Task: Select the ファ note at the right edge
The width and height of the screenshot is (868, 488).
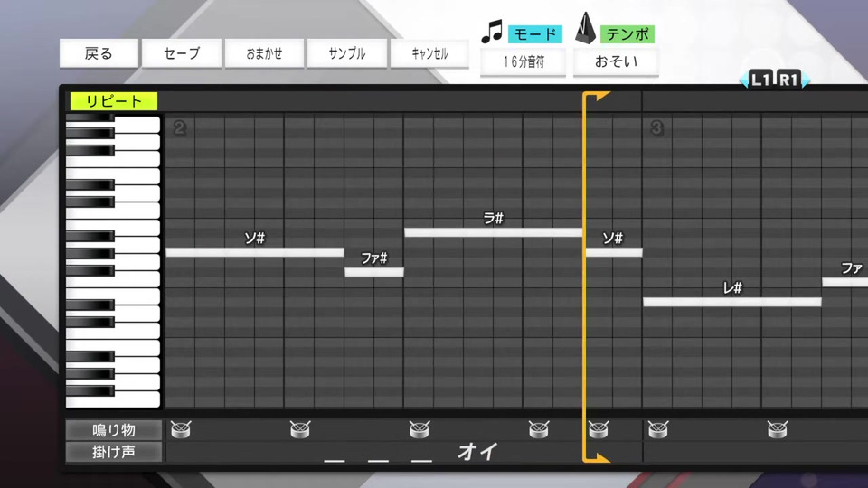Action: 844,282
